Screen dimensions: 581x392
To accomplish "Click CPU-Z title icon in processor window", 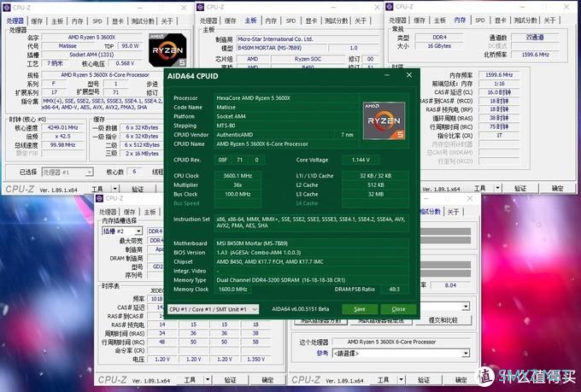I will click(x=8, y=8).
